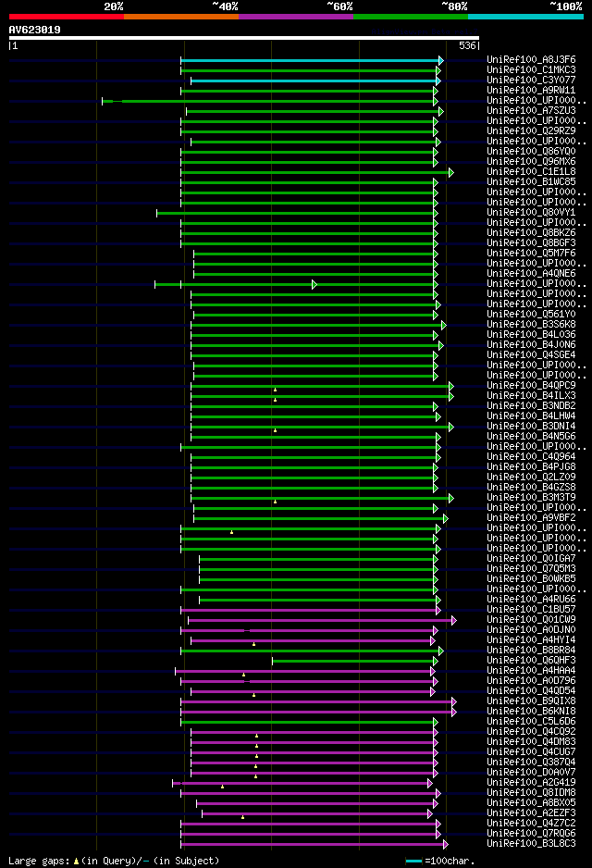The width and height of the screenshot is (592, 868).
Task: Click the cyan ~100% identity legend segment
Action: tap(525, 17)
